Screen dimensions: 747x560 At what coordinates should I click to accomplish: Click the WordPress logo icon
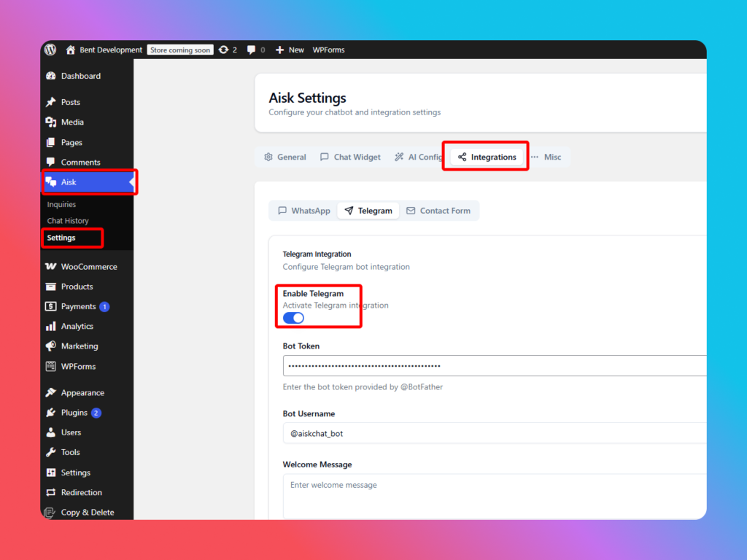[x=50, y=50]
